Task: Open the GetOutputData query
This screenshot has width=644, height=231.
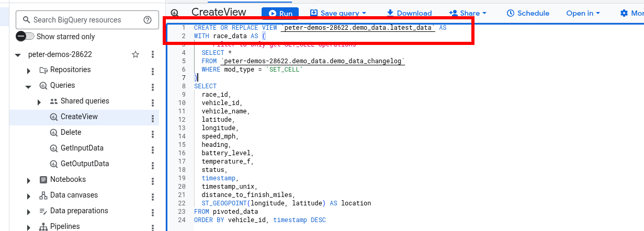Action: (x=85, y=164)
